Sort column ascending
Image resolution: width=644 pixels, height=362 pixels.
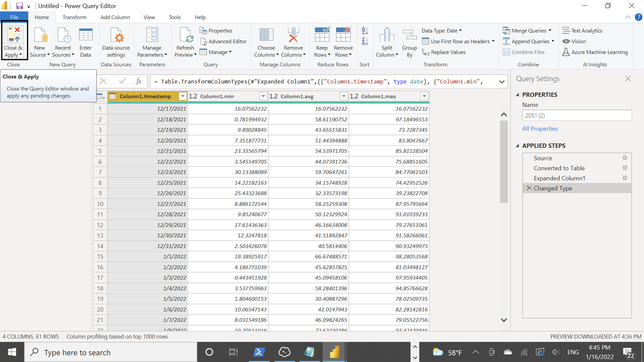365,31
